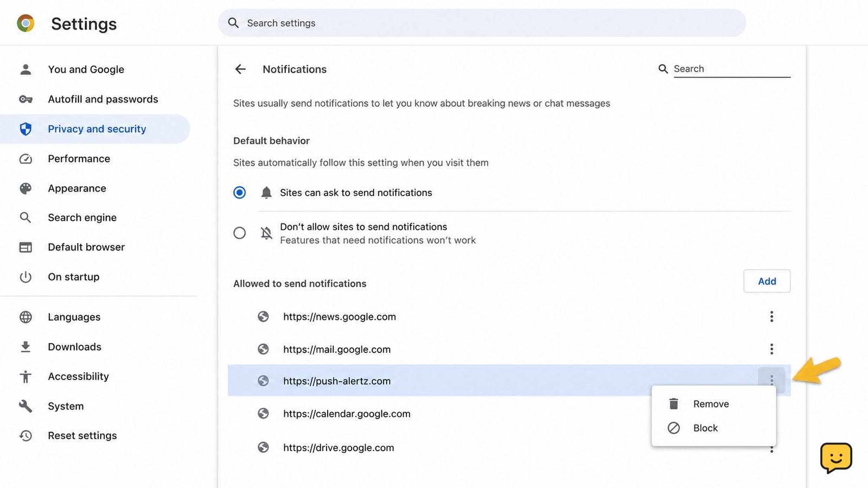868x488 pixels.
Task: Click the download icon for Downloads
Action: coord(25,347)
